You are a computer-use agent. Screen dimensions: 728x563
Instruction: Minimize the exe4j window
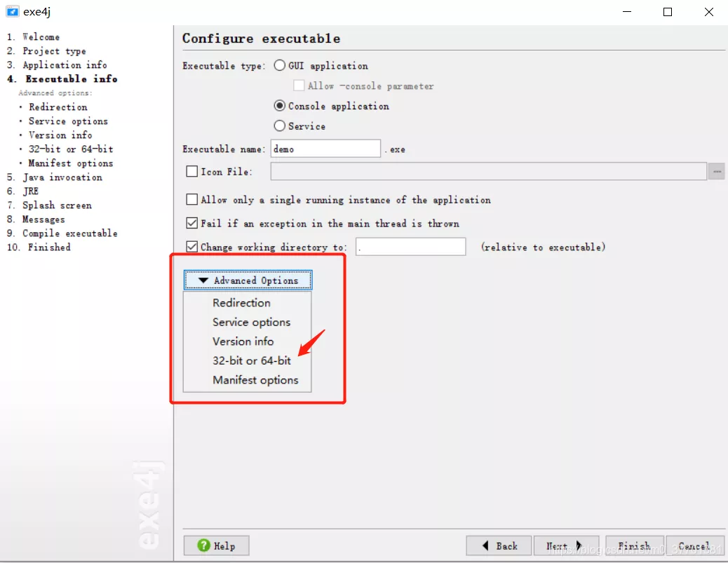pos(627,12)
